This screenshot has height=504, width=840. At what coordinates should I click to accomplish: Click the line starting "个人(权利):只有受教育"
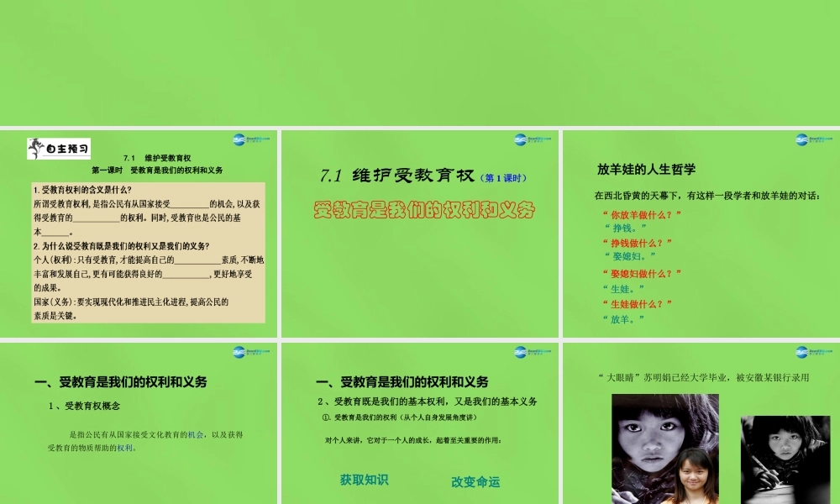149,260
